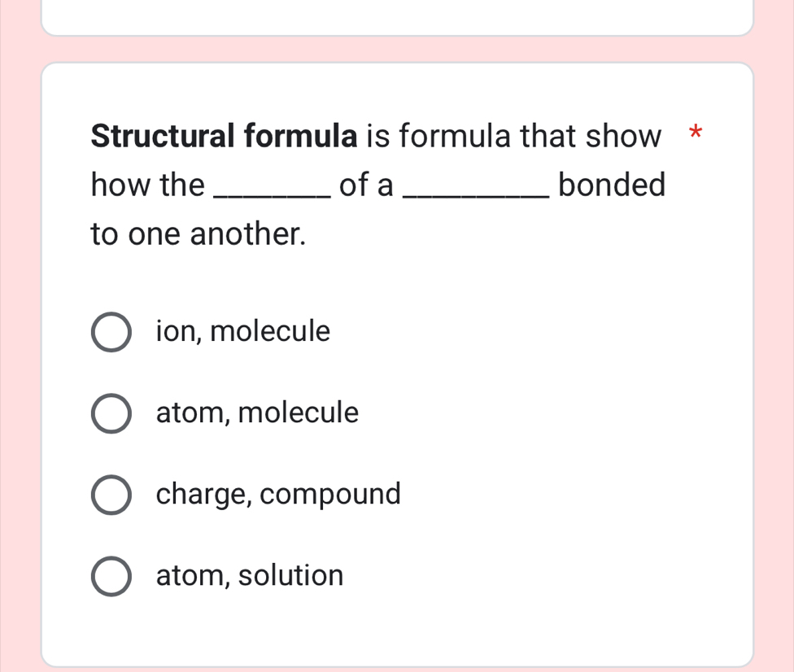Tap the "atom, solution" option text

pos(250,576)
